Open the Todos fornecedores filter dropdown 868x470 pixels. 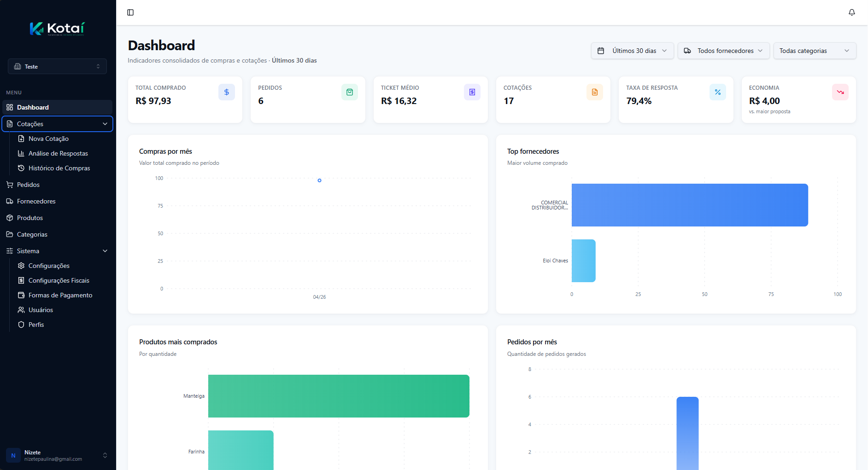pyautogui.click(x=723, y=51)
